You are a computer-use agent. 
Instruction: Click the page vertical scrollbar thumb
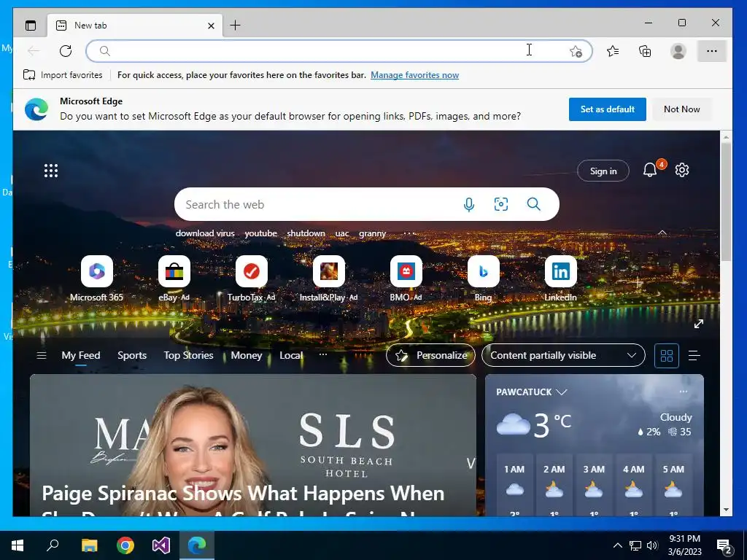tap(726, 201)
